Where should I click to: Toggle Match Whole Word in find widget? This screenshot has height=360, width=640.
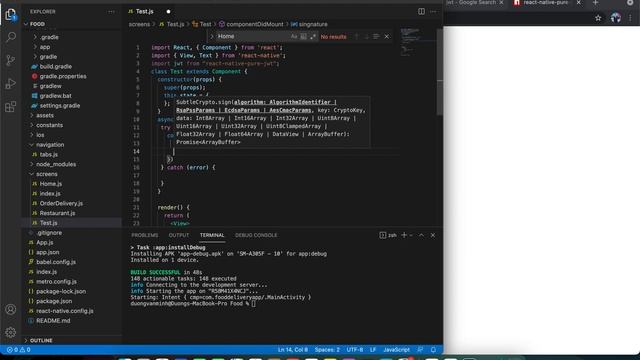pos(303,37)
